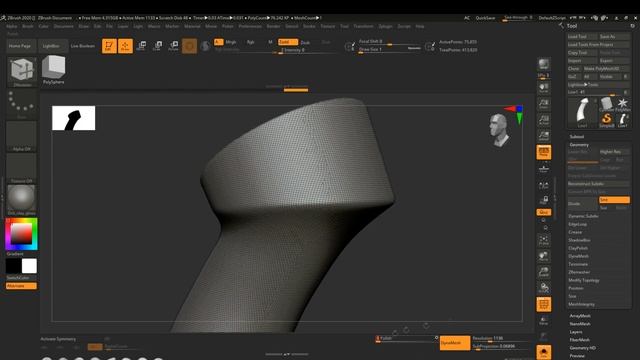Expand the Subtool section
This screenshot has height=360, width=640.
(577, 137)
